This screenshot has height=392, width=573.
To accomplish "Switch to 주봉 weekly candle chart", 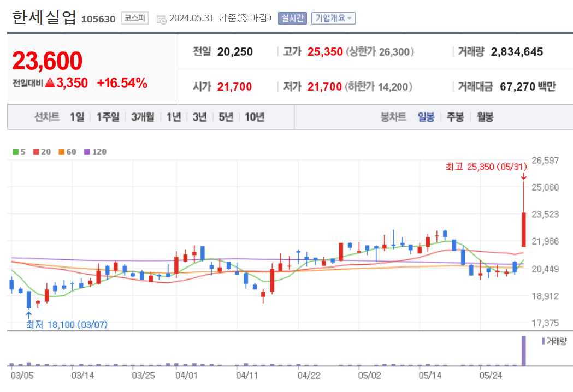I will (x=456, y=117).
